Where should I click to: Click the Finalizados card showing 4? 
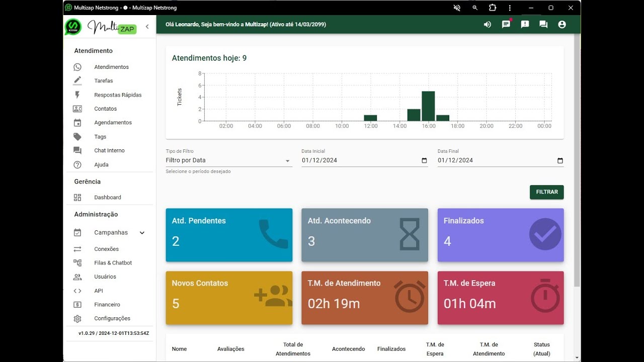pyautogui.click(x=501, y=235)
